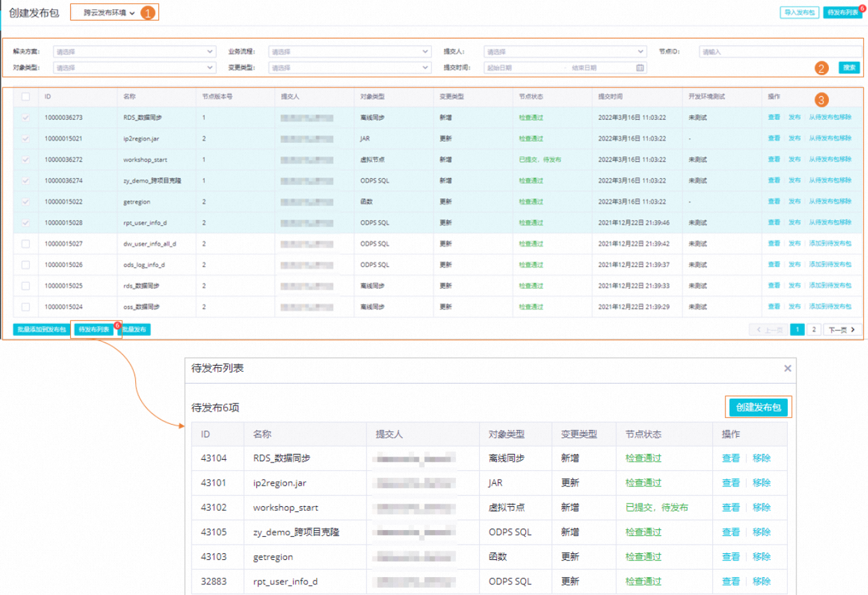Click the 导入发布包 button

pyautogui.click(x=800, y=13)
